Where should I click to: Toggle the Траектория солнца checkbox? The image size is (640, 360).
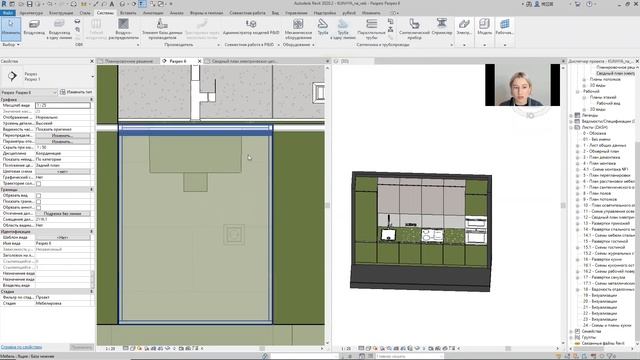[38, 183]
